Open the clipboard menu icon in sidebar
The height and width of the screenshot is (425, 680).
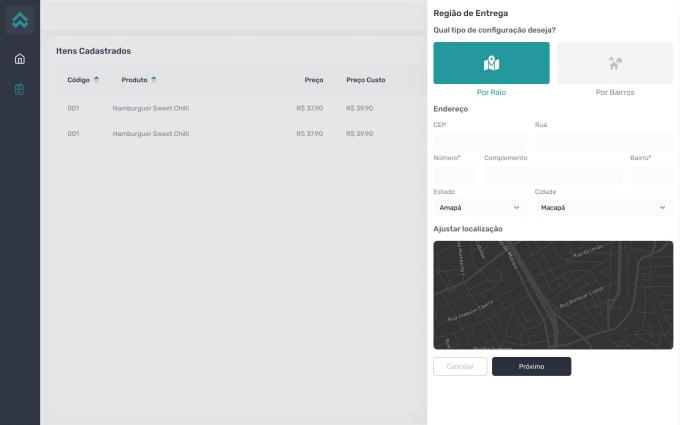pyautogui.click(x=20, y=89)
